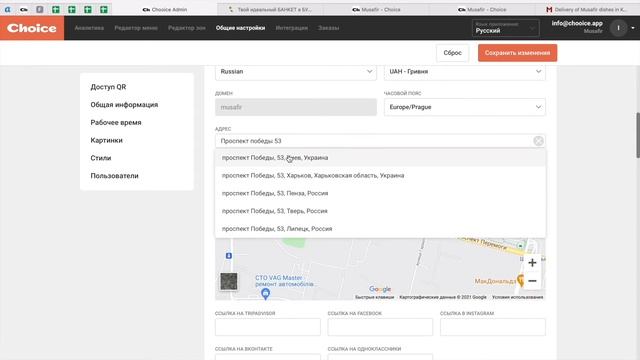The height and width of the screenshot is (360, 640).
Task: Open Общая информация in the sidebar
Action: pyautogui.click(x=124, y=104)
